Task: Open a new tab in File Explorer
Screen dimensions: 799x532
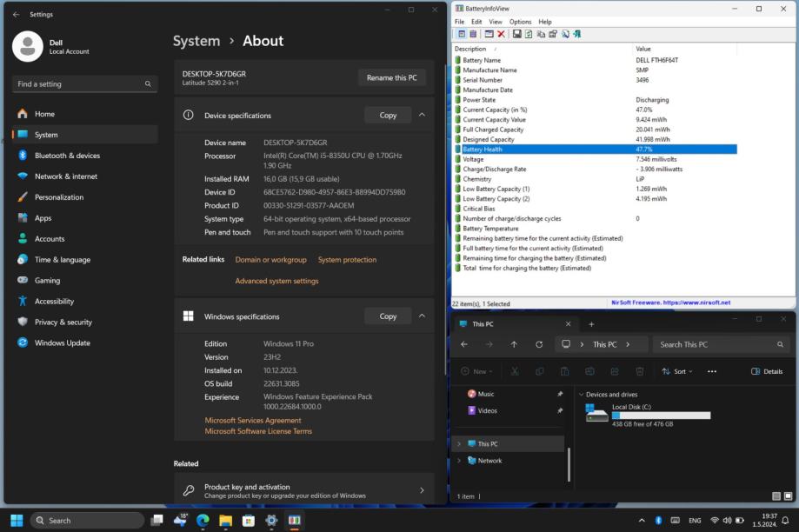Action: [591, 324]
